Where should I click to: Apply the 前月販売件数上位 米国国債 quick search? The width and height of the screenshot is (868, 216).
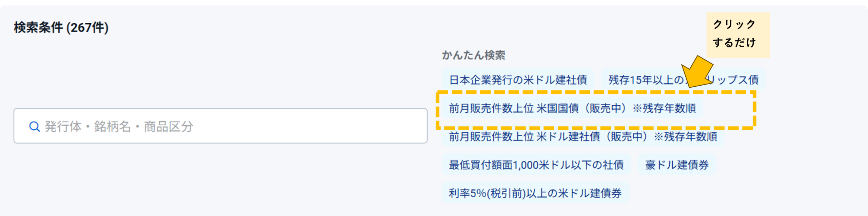[572, 108]
